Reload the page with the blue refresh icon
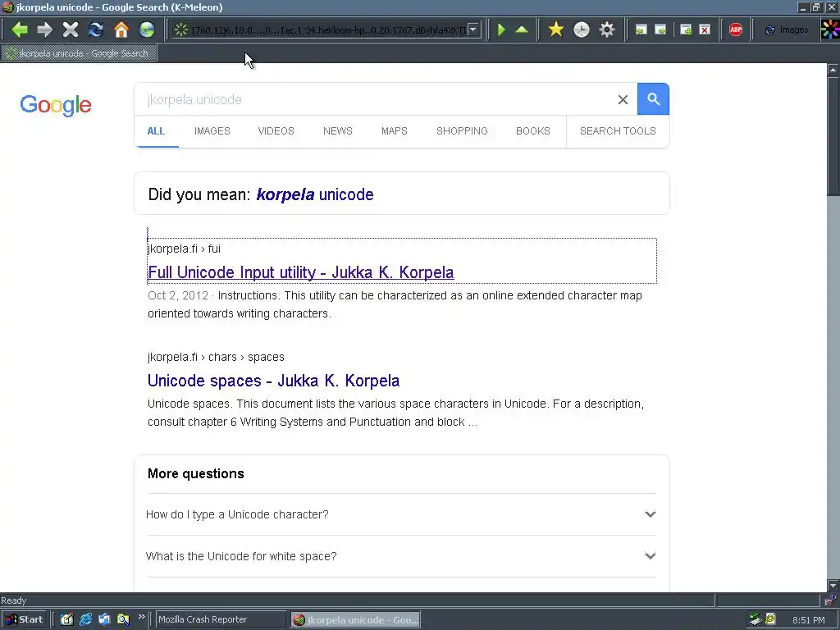 96,30
